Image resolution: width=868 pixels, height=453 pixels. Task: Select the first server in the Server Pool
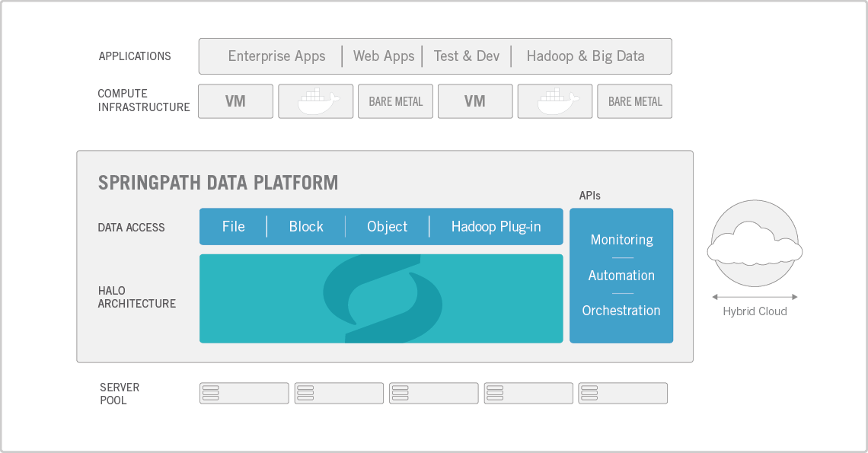coord(244,393)
